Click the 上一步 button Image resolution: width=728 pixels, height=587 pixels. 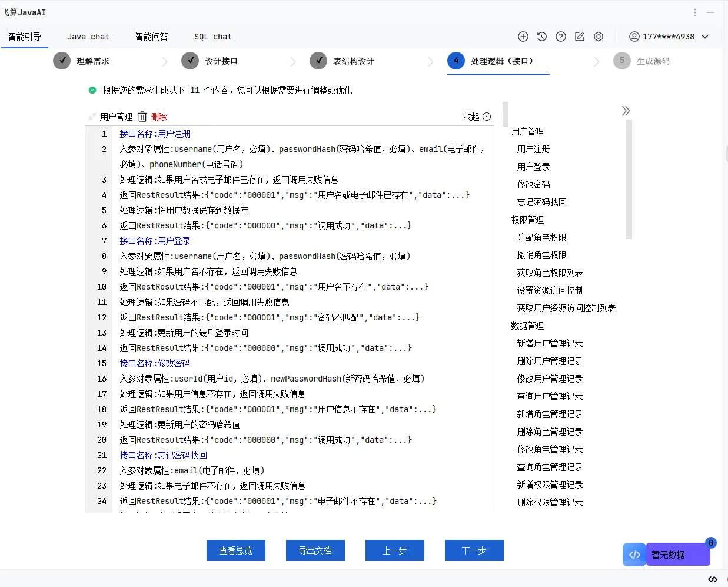coord(395,550)
